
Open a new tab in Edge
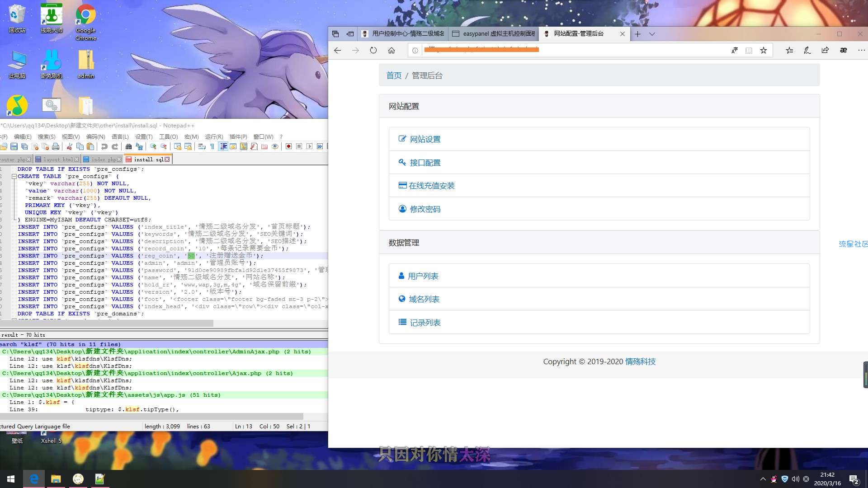click(x=637, y=34)
